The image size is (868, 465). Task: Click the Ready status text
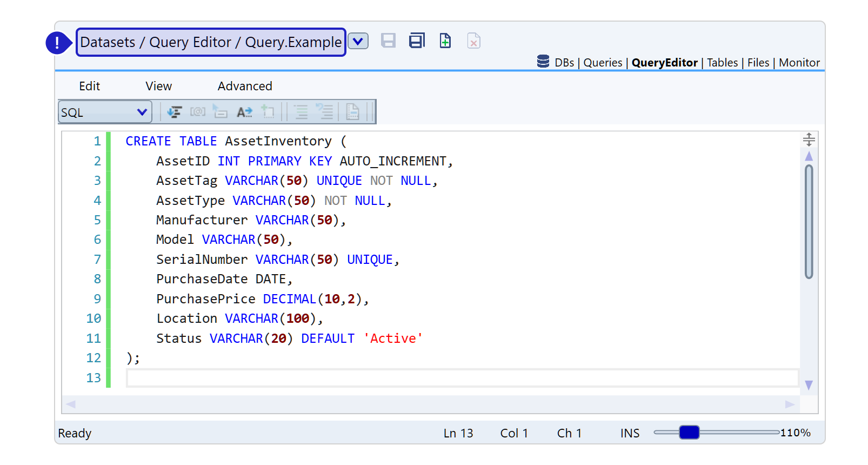click(75, 433)
